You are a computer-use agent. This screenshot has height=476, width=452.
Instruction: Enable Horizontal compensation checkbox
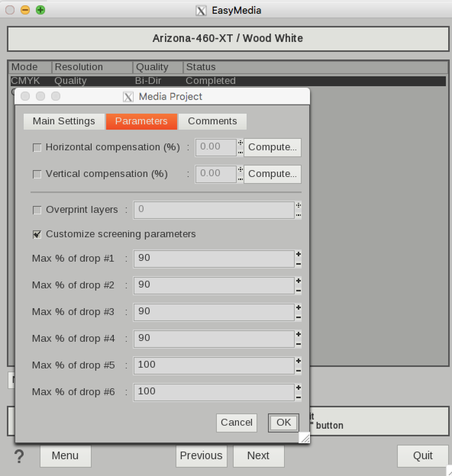point(37,148)
